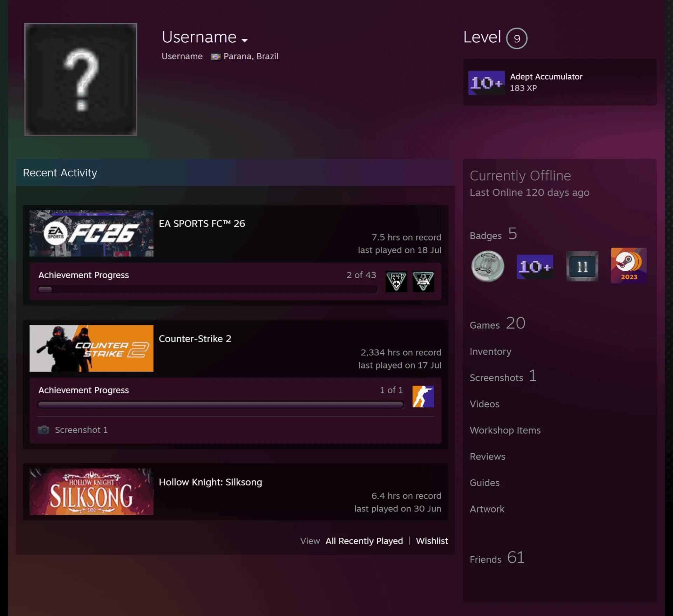The image size is (673, 616).
Task: Open the Counter-Strike 2 banner image
Action: click(91, 348)
